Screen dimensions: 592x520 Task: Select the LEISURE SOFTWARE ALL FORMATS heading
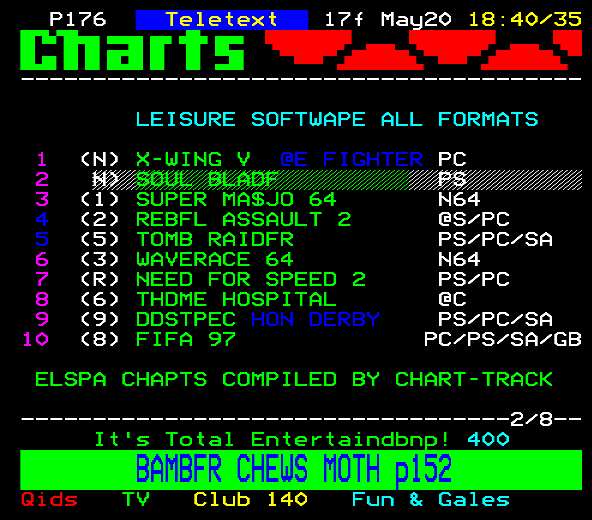click(x=337, y=119)
